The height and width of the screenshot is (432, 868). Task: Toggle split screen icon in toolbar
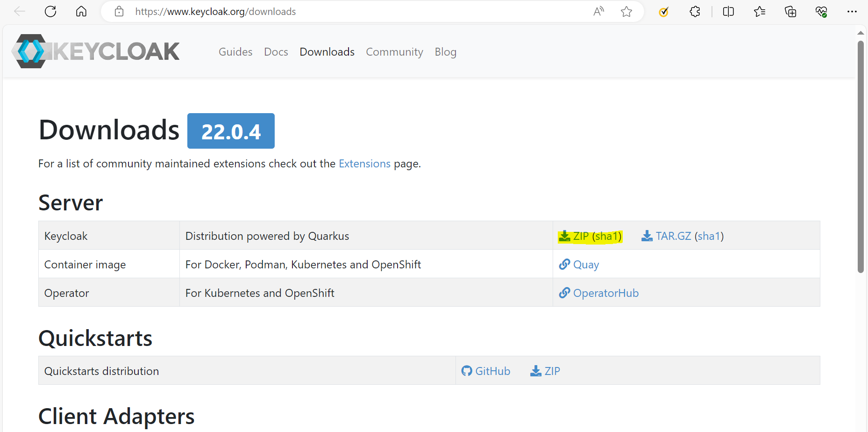coord(728,12)
